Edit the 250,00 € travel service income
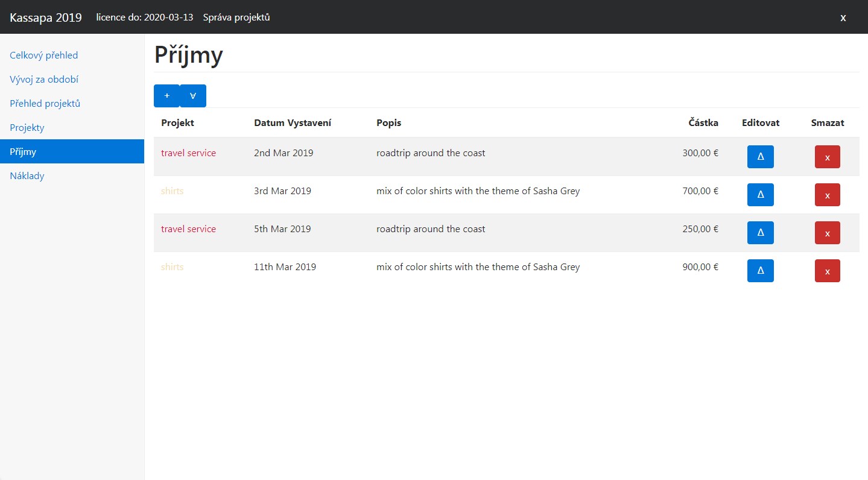Image resolution: width=868 pixels, height=480 pixels. pos(760,233)
